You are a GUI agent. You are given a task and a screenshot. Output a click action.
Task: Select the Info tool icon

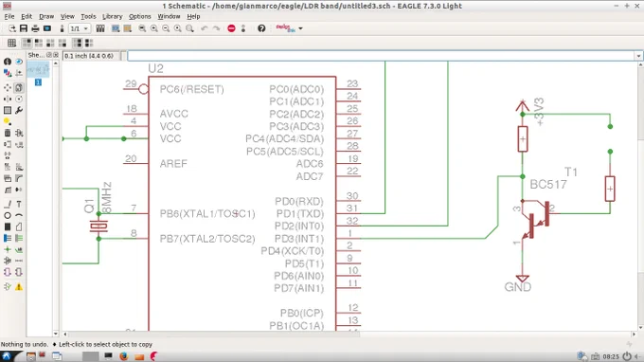click(8, 62)
